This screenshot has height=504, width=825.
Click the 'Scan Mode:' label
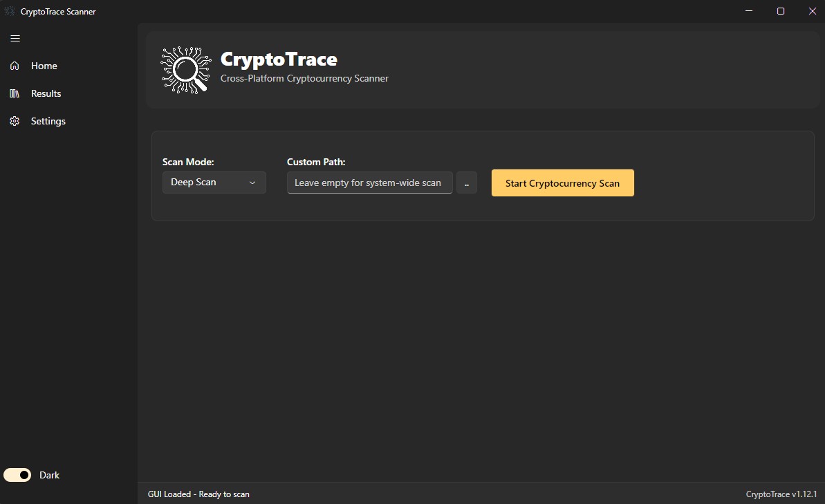pyautogui.click(x=188, y=162)
